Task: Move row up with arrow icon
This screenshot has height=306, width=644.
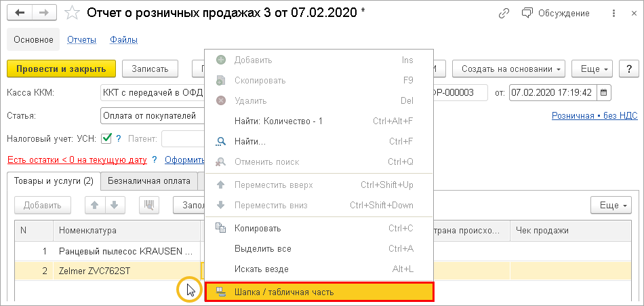Action: (94, 205)
